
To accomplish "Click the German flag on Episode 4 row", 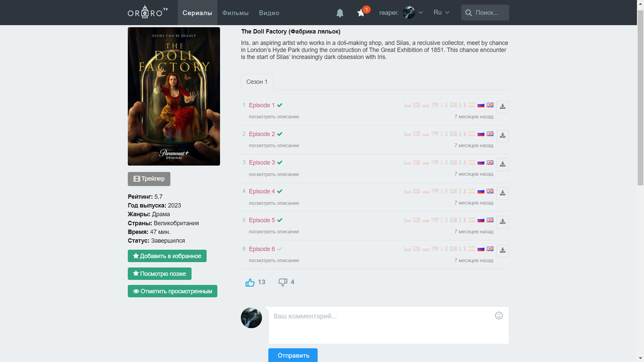I will pyautogui.click(x=435, y=191).
